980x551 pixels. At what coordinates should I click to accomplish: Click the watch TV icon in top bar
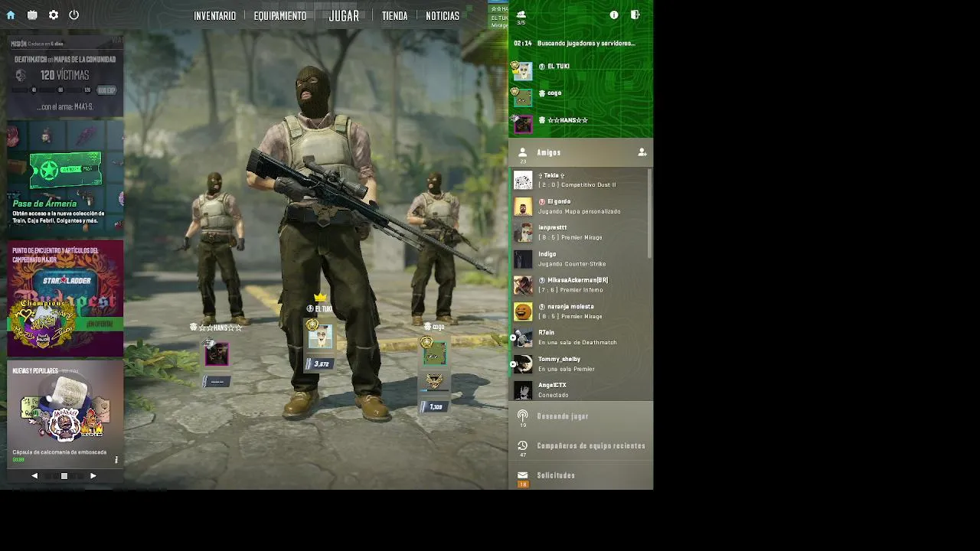click(x=32, y=15)
